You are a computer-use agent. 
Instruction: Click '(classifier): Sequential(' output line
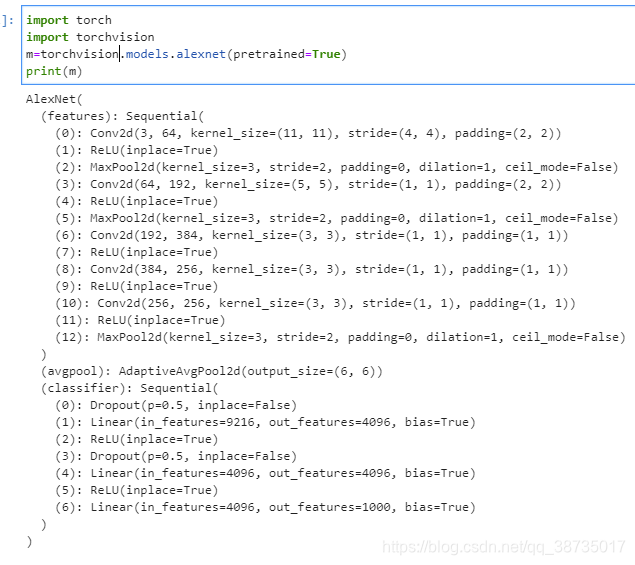click(x=129, y=388)
